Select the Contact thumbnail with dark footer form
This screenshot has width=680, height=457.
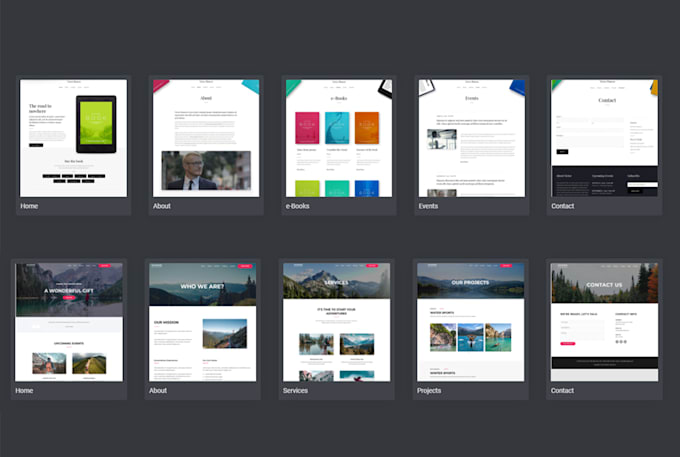tap(604, 138)
